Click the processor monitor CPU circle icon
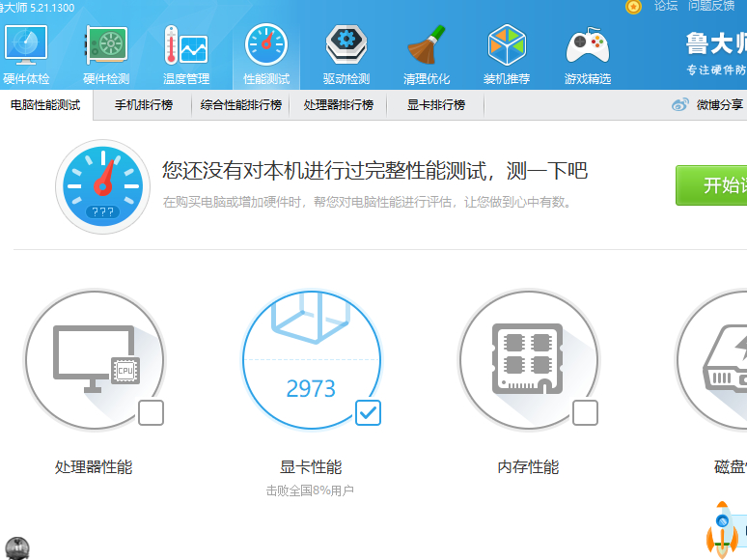Image resolution: width=747 pixels, height=560 pixels. click(x=95, y=360)
